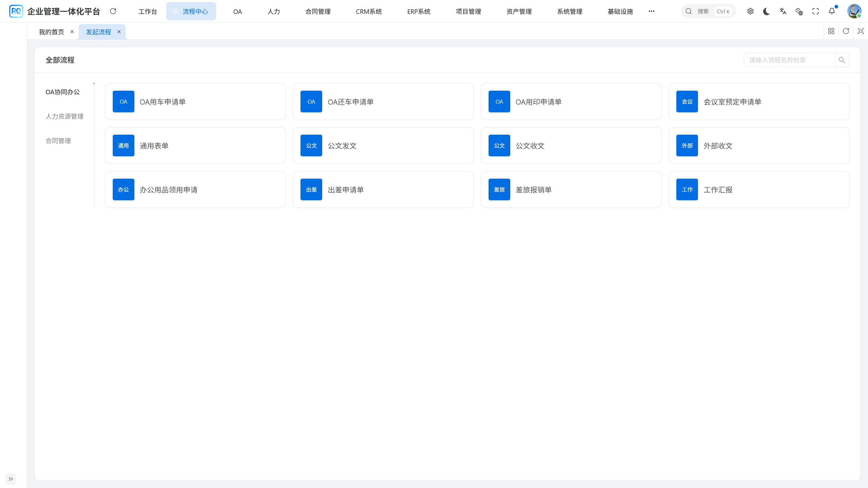Click the search magnifier in process search
This screenshot has width=868, height=488.
842,60
